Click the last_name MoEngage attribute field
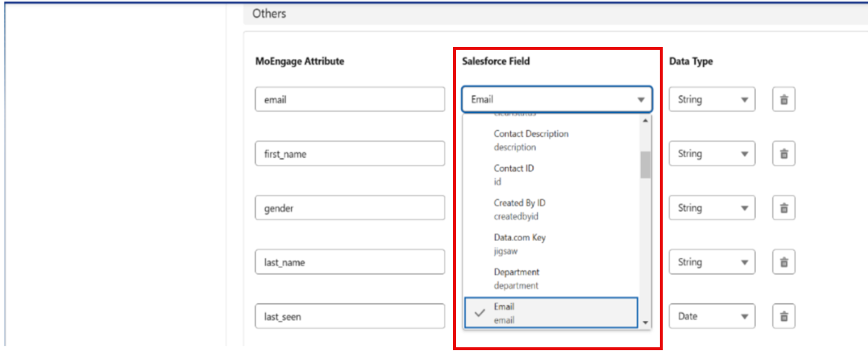Screen dimensions: 868x359 point(350,262)
